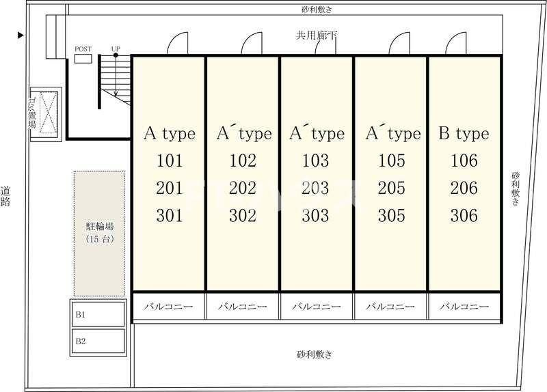Viewport: 547px width, 392px height.
Task: Click room number 302
Action: [x=243, y=215]
